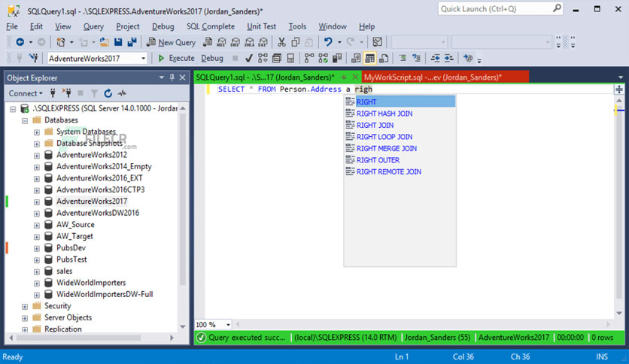Expand the Security folder node
Screen dimensions: 629x364
click(25, 307)
